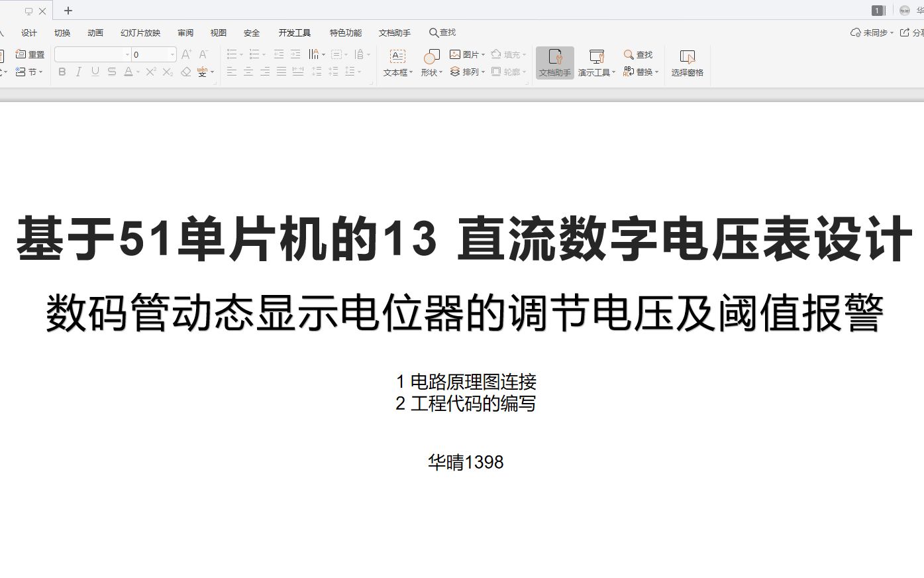924x578 pixels.
Task: Open the 开发工具 developer tools tab
Action: tap(295, 32)
